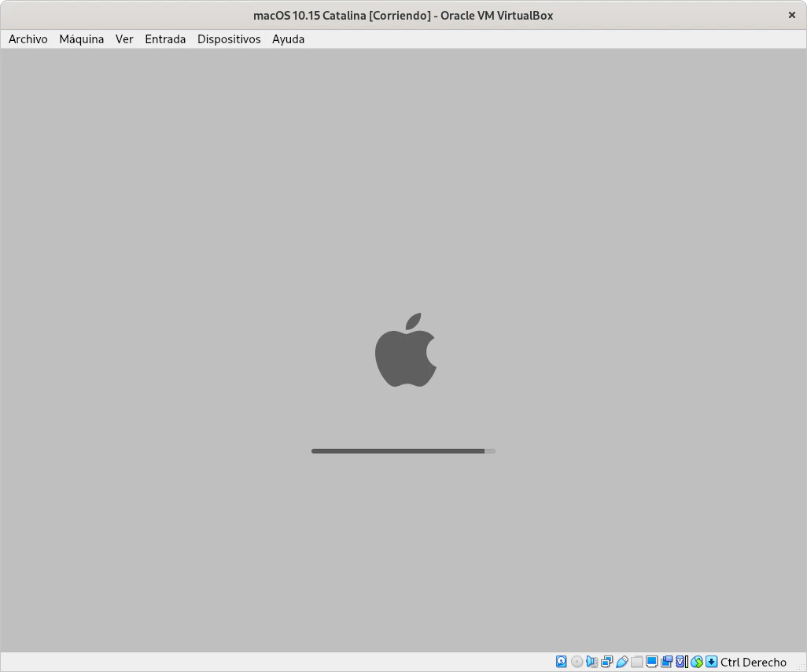Click the macOS boot progress bar

403,451
